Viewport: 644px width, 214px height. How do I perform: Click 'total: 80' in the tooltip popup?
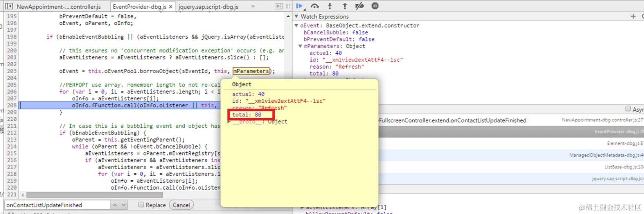pyautogui.click(x=246, y=115)
